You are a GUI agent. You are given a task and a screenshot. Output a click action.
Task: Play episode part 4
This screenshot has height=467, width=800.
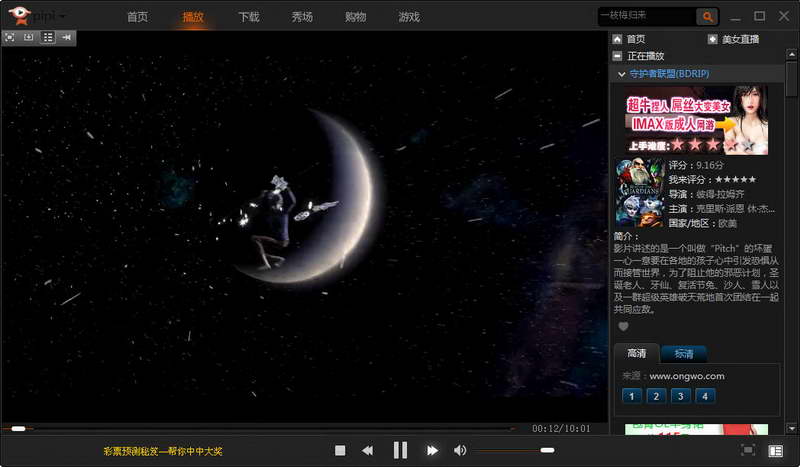pos(705,396)
